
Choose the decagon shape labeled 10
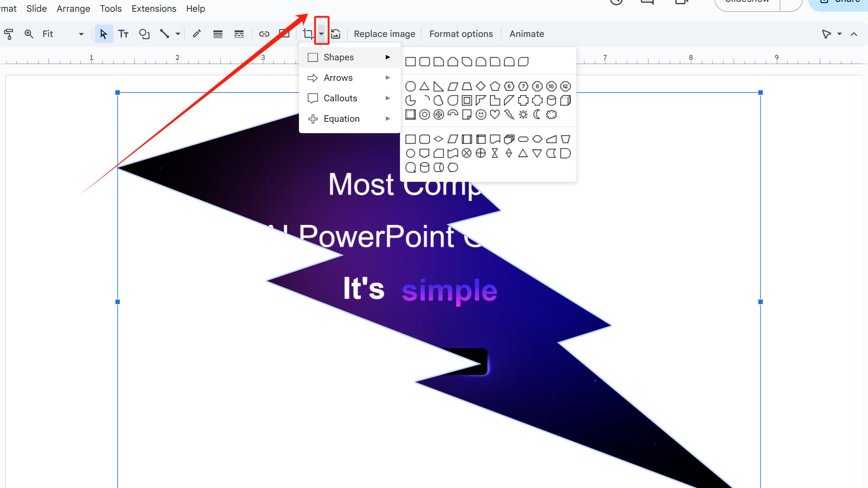(x=551, y=86)
